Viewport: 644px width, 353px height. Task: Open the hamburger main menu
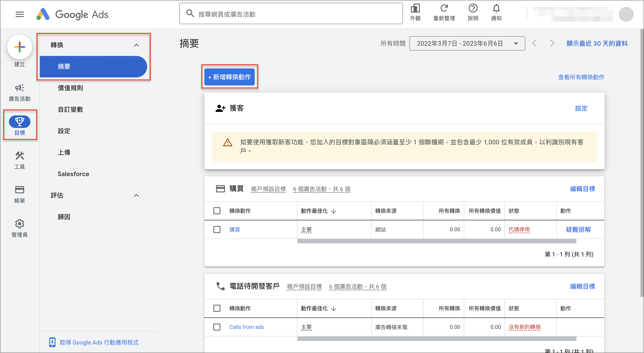coord(19,14)
